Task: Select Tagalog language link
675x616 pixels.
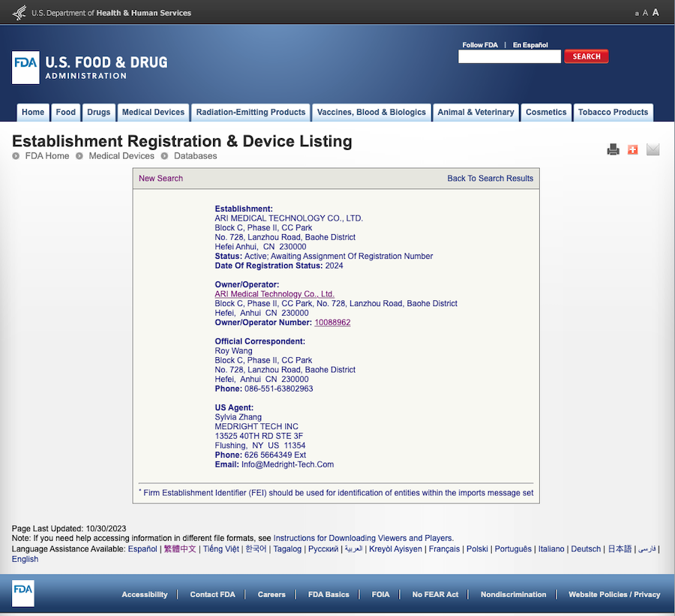Action: (287, 548)
